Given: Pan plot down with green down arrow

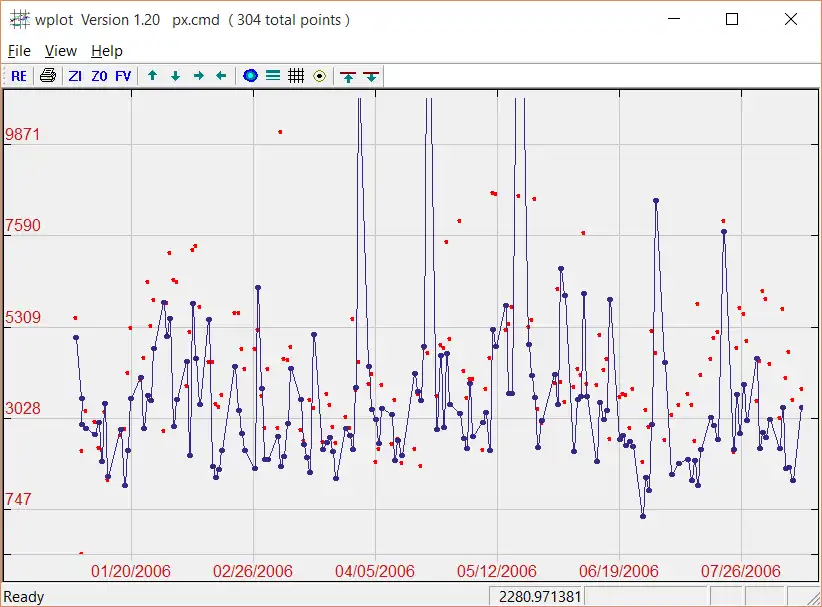Looking at the screenshot, I should click(x=176, y=76).
